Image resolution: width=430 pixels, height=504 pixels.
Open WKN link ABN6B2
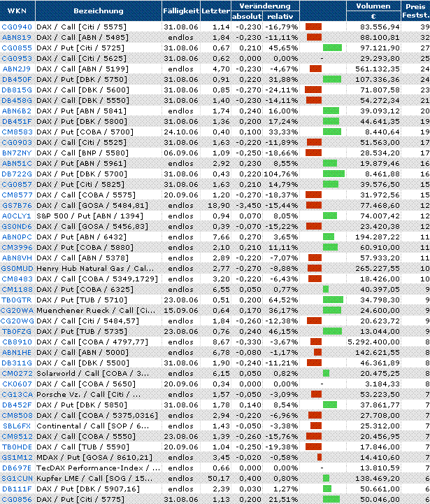(x=17, y=111)
